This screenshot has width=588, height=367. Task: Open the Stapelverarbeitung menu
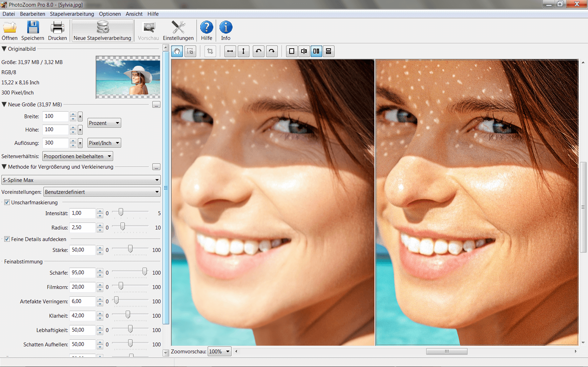click(x=72, y=14)
